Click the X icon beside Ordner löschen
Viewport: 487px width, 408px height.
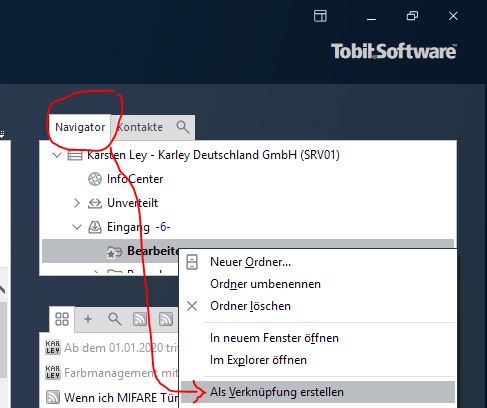pos(192,306)
